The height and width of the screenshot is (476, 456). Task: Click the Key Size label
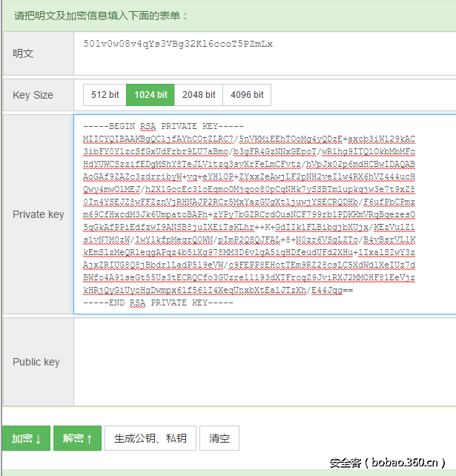33,95
